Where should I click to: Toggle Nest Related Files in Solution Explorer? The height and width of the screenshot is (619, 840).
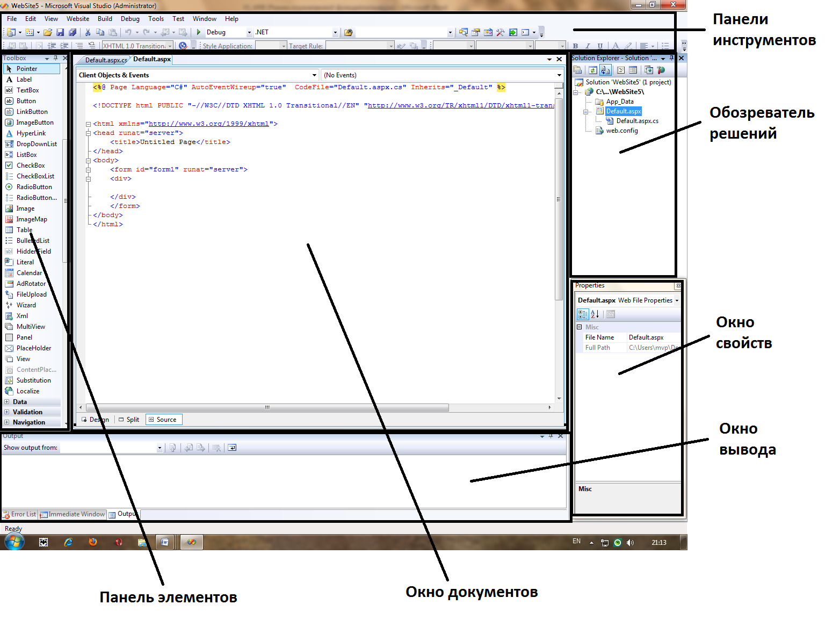(x=605, y=70)
